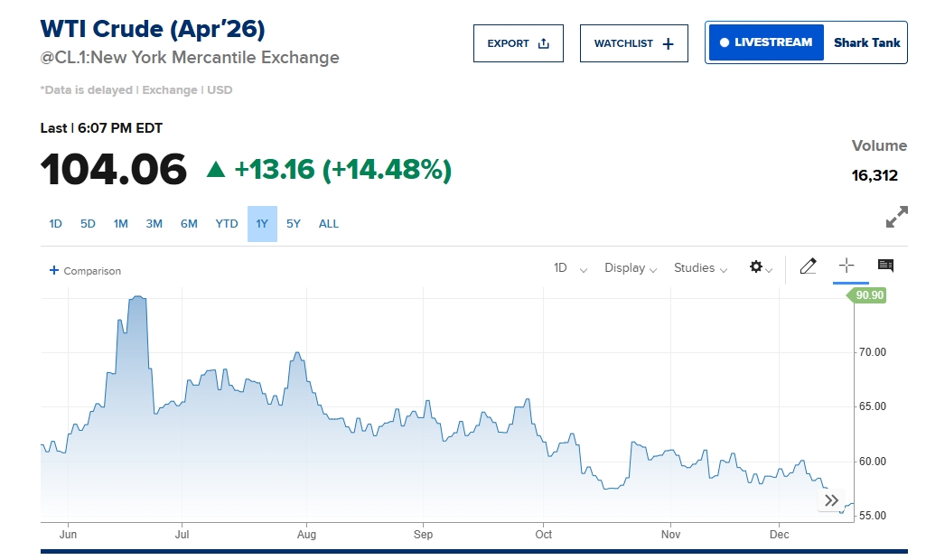Switch to 5Y time range
Viewport: 926px width, 560px height.
294,224
